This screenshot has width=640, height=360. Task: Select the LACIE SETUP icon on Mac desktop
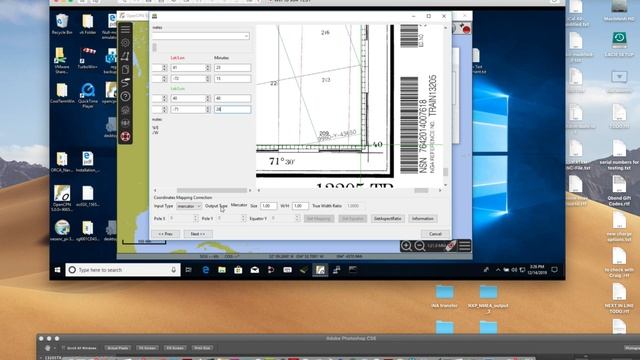coord(619,44)
